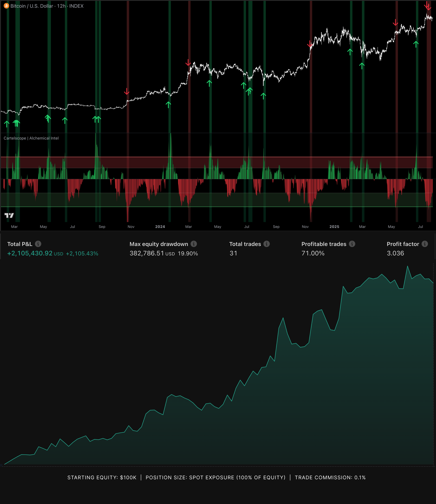
Task: Open the Total trades info icon
Action: (x=267, y=244)
